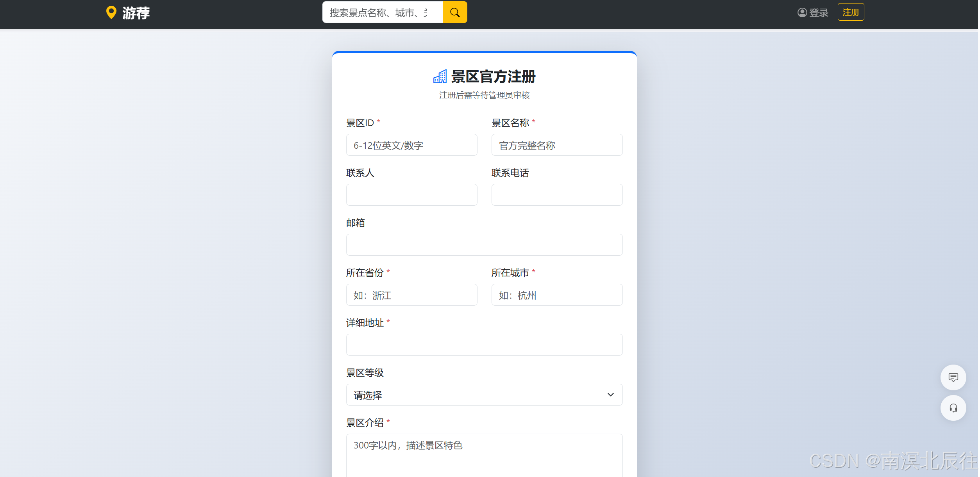Click the 联系人 label
Viewport: 980px width, 477px height.
click(x=360, y=173)
